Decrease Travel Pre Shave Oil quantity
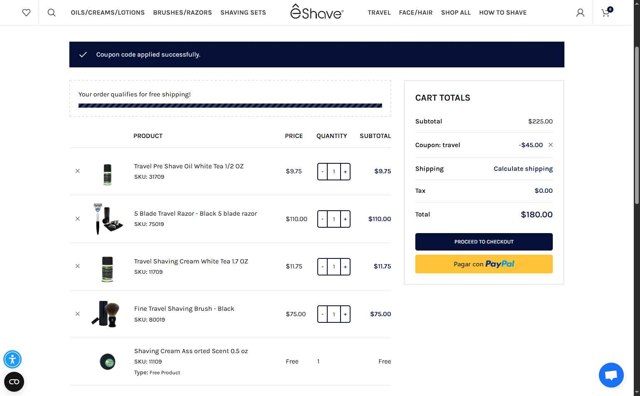Image resolution: width=640 pixels, height=396 pixels. 322,171
